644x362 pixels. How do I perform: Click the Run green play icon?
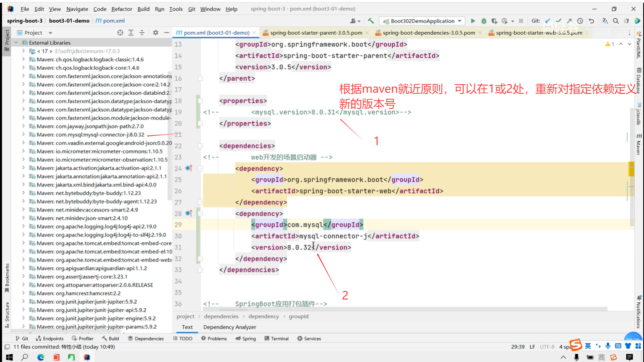pyautogui.click(x=473, y=21)
